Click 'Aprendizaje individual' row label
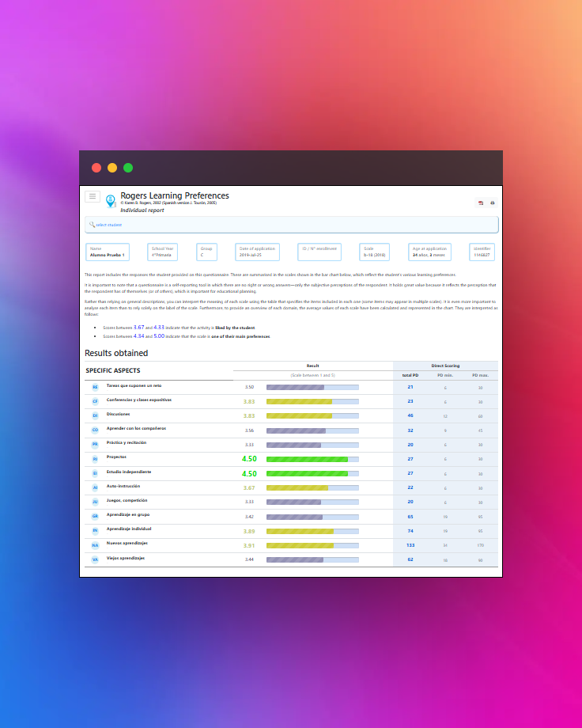 coord(129,529)
